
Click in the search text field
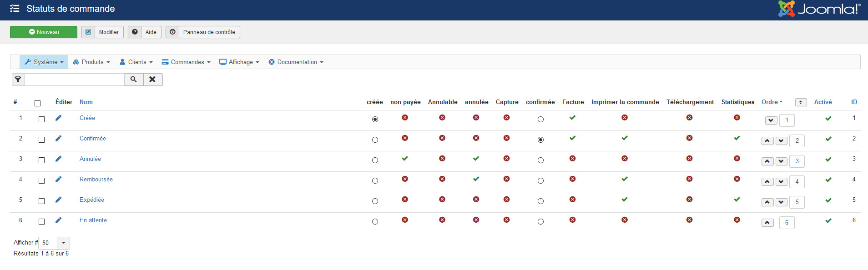tap(75, 80)
